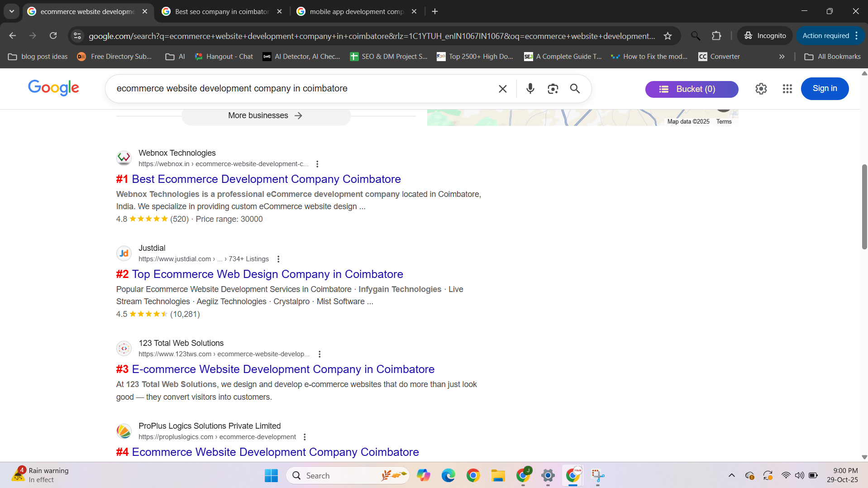
Task: Open more options for Justdial result
Action: point(278,259)
